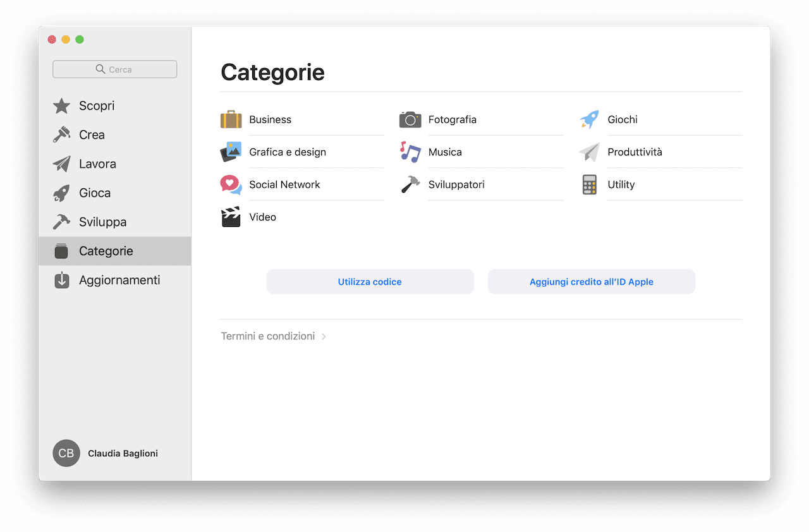The image size is (809, 532).
Task: Open the Scopri section
Action: (x=115, y=106)
